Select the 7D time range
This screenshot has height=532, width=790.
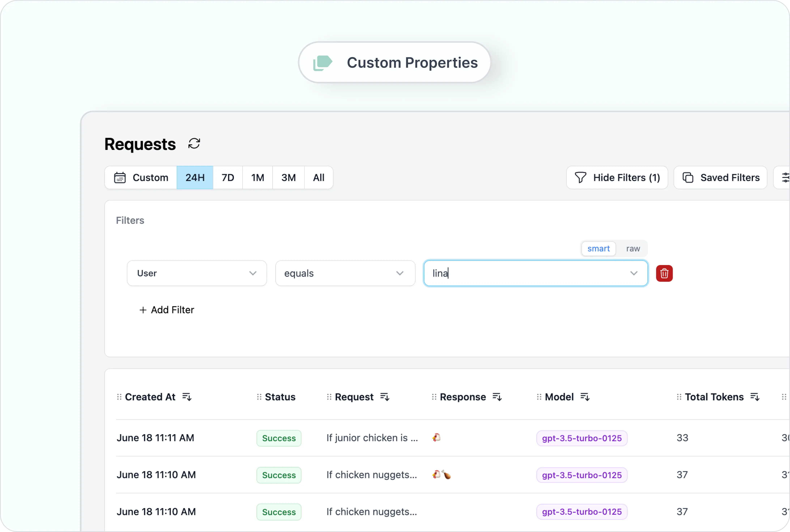point(228,177)
